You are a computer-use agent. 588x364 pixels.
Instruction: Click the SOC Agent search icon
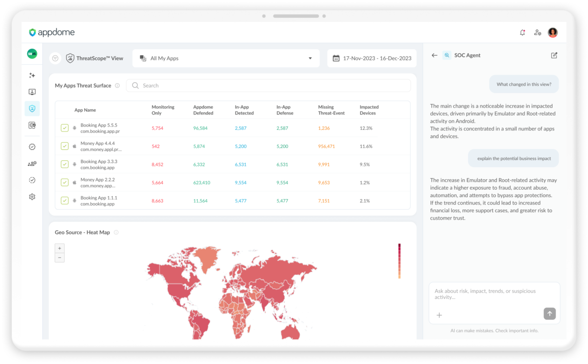447,55
